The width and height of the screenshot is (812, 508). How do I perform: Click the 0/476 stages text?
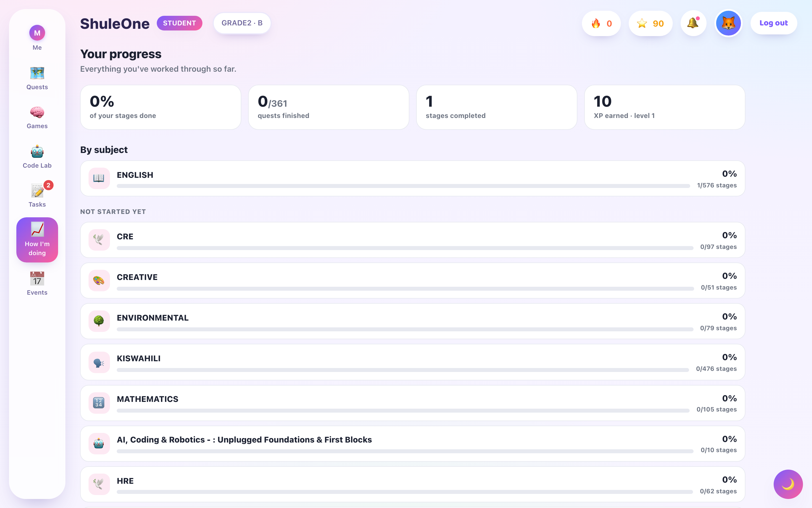click(x=716, y=369)
